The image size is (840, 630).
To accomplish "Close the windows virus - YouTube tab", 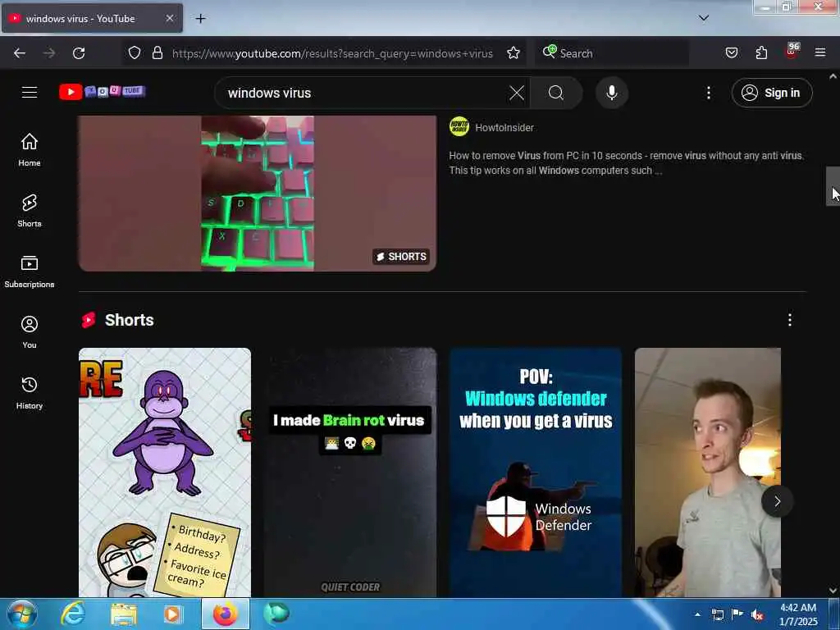I will (169, 18).
